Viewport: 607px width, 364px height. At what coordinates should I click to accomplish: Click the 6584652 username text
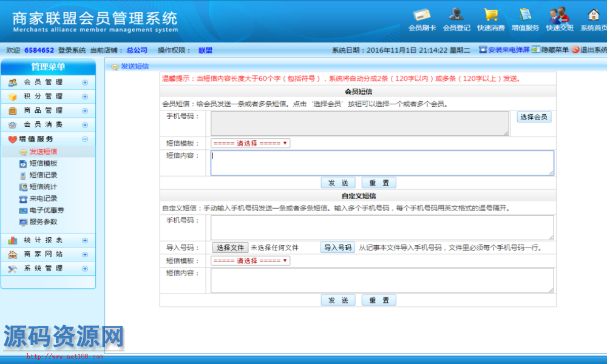point(39,50)
